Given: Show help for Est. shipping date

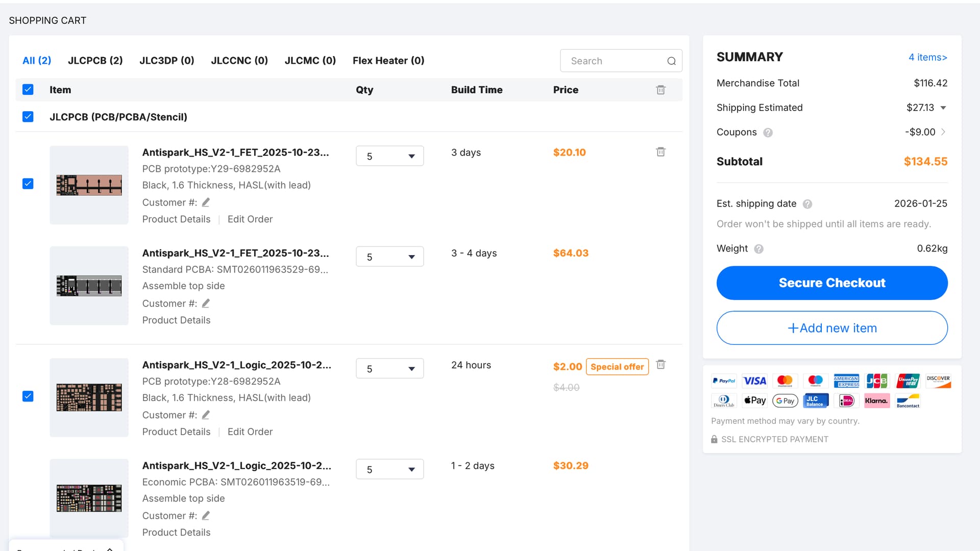Looking at the screenshot, I should (807, 204).
